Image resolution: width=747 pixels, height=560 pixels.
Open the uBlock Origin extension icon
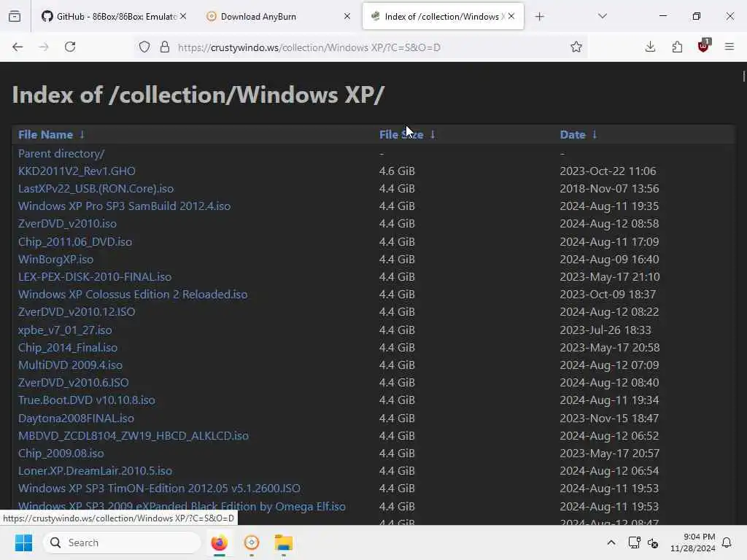(704, 46)
